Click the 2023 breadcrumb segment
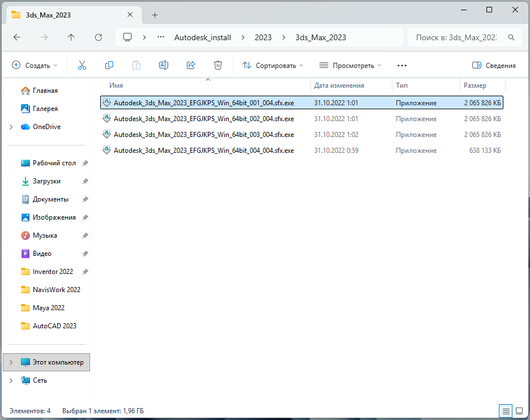The height and width of the screenshot is (420, 530). click(x=263, y=37)
